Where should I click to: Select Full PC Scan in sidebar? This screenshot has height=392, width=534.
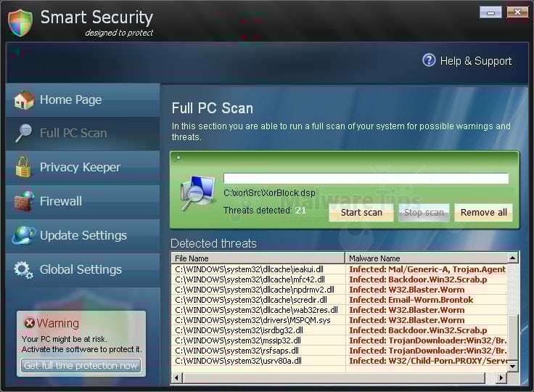[x=83, y=134]
